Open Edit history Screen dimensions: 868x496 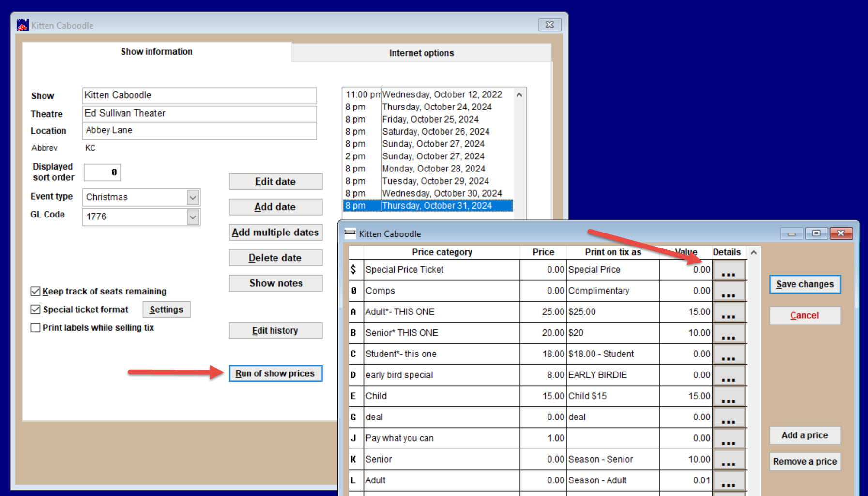275,330
